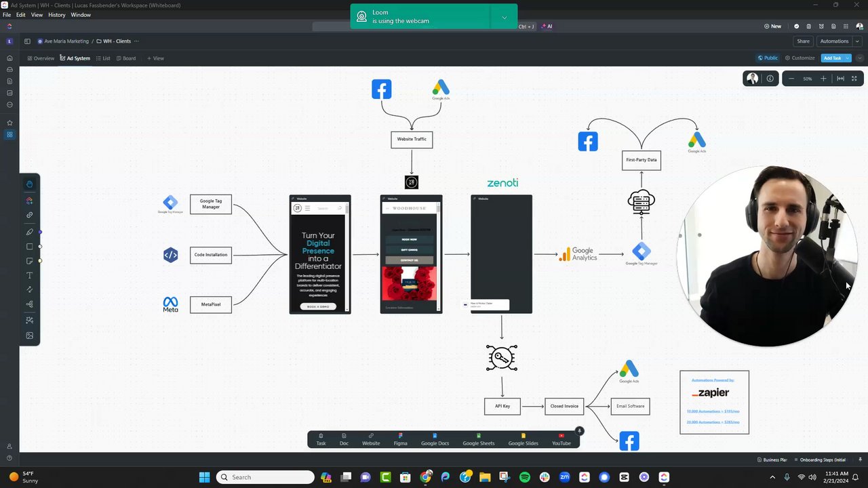This screenshot has width=868, height=488.
Task: Click the purple pen color dot
Action: 41,232
